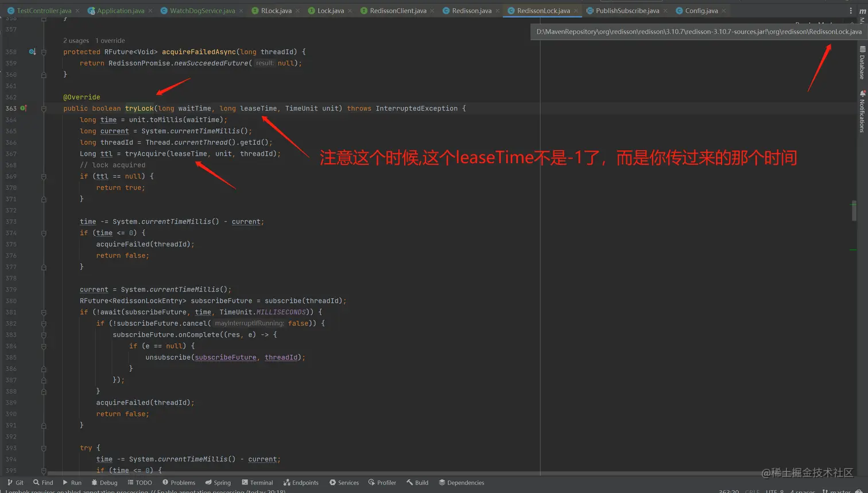The height and width of the screenshot is (493, 868).
Task: Open the Spring tool window
Action: pyautogui.click(x=218, y=483)
